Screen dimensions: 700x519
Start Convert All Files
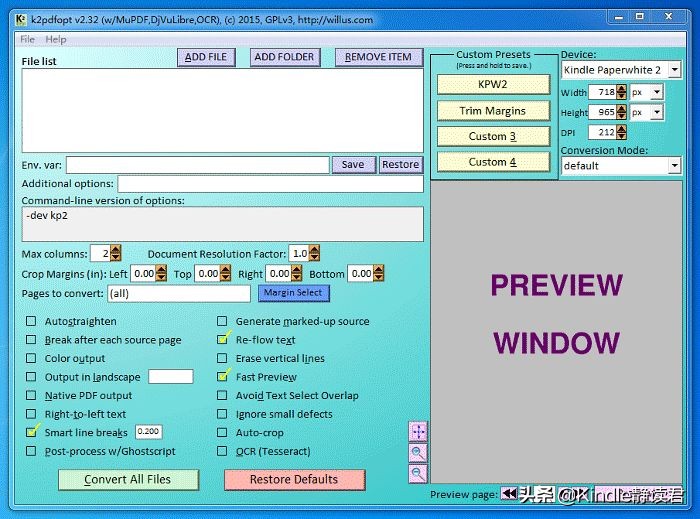(x=128, y=480)
